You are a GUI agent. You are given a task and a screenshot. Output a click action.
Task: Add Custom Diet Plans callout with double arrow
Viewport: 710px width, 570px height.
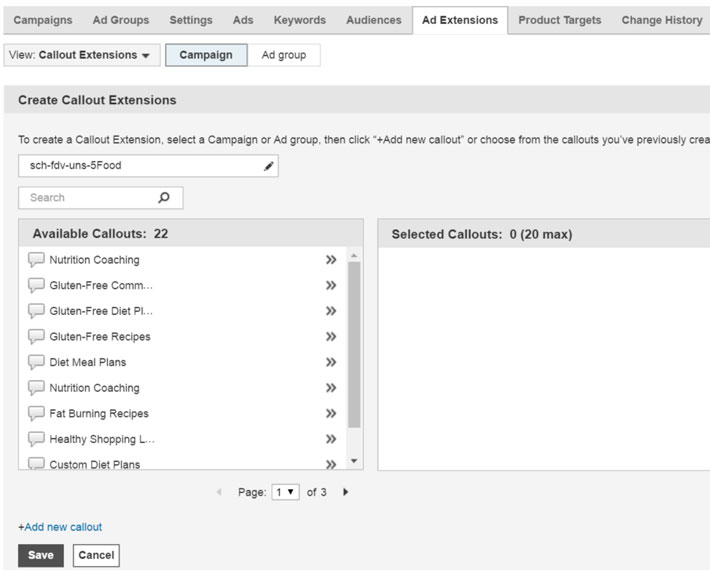(x=331, y=465)
